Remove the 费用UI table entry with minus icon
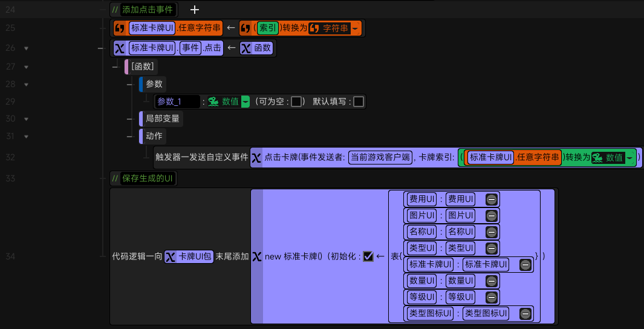644x329 pixels. (492, 199)
